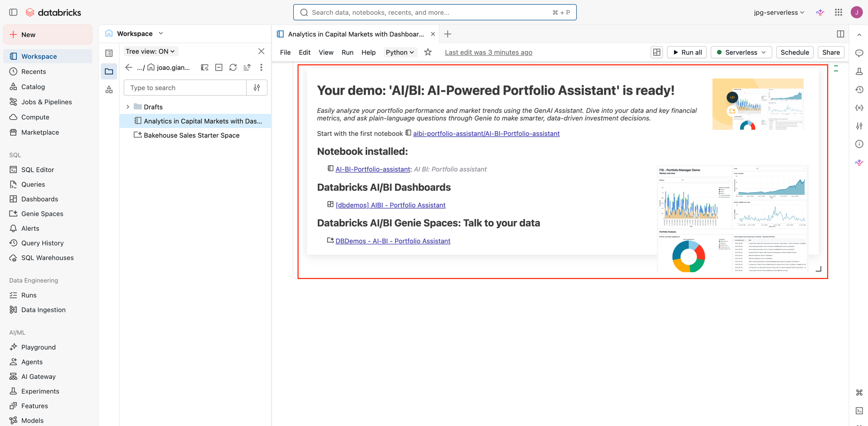Open SQL Editor from sidebar
The height and width of the screenshot is (426, 868).
(48, 170)
